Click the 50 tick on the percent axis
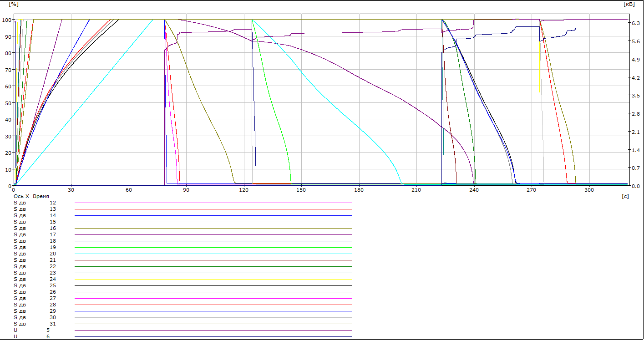Screen dimensions: 644x341 pos(8,103)
